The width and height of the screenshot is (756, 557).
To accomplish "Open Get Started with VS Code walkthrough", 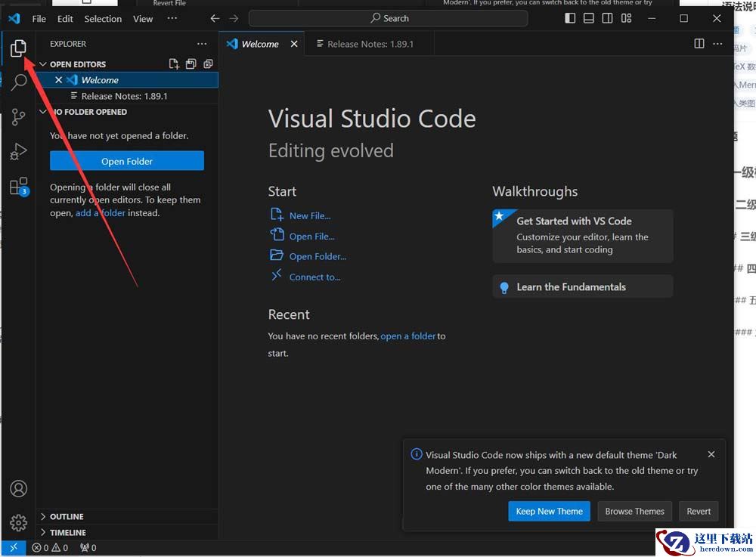I will coord(582,236).
